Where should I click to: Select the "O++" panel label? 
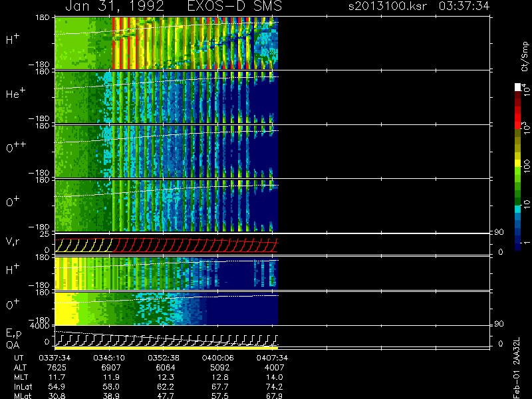16,148
